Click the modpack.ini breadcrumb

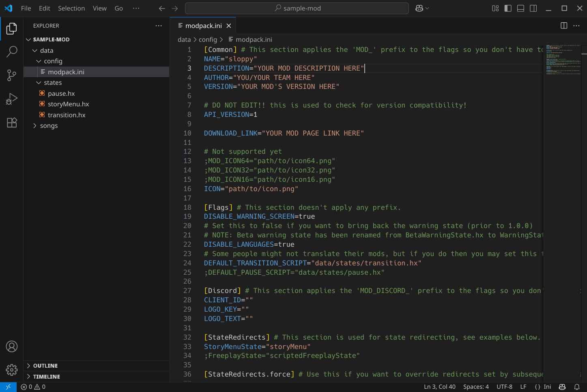click(x=250, y=39)
